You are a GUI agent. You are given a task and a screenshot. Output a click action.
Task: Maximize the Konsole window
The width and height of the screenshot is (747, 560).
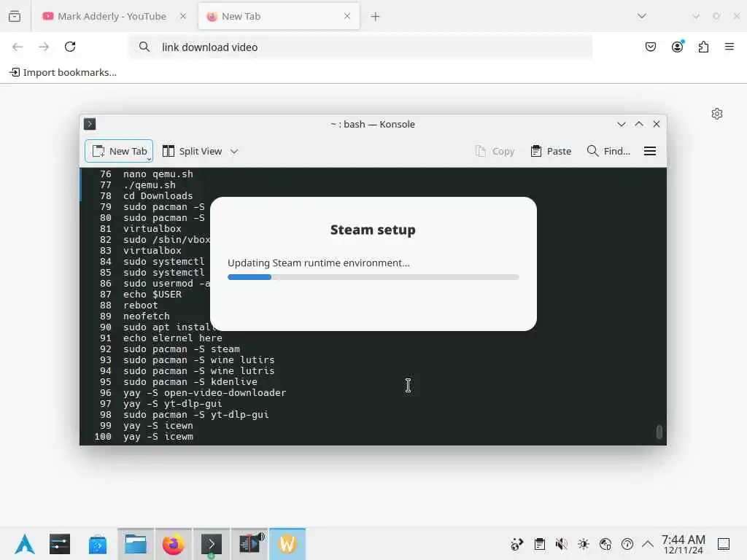(639, 124)
